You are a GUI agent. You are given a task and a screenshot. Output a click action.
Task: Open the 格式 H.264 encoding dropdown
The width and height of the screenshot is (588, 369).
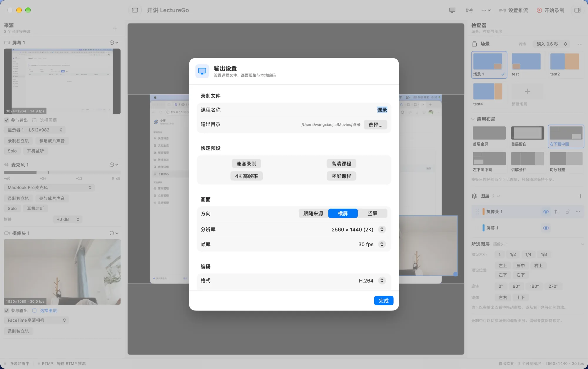pyautogui.click(x=382, y=281)
